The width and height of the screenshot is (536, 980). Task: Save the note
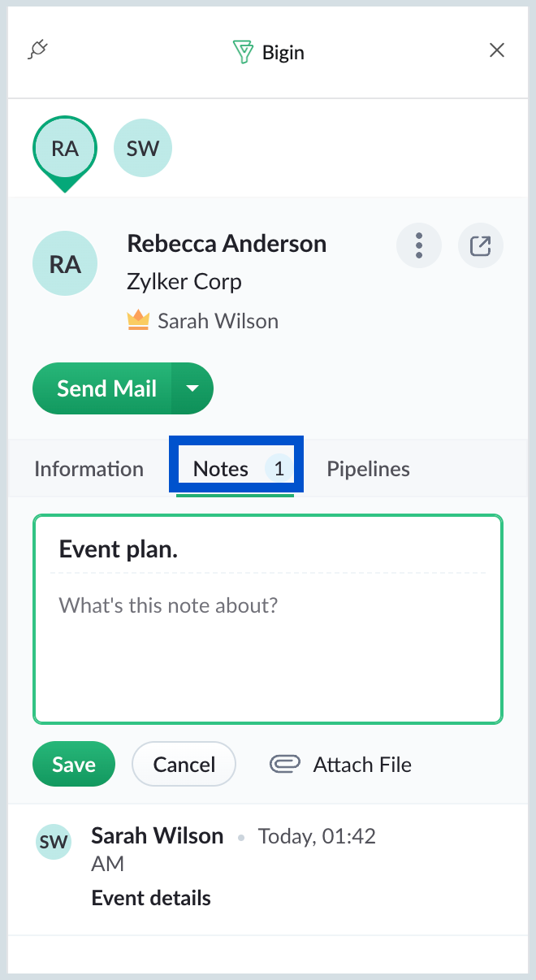[x=74, y=764]
